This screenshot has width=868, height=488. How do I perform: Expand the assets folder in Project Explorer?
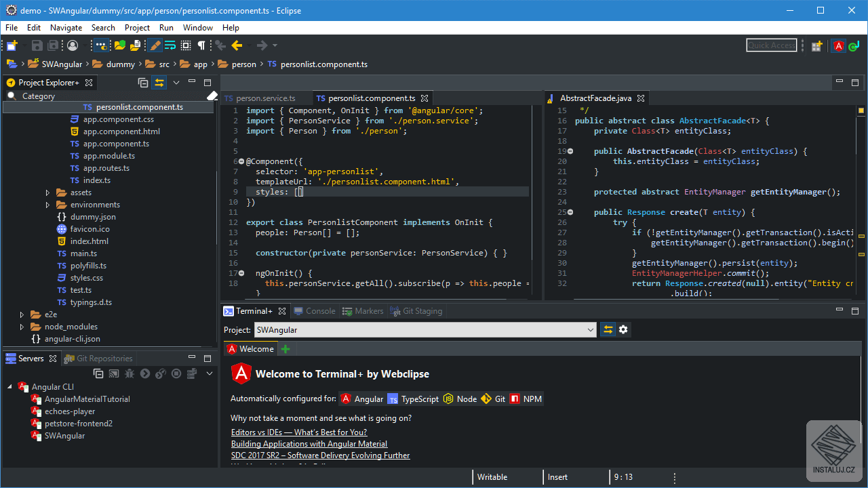click(x=47, y=192)
